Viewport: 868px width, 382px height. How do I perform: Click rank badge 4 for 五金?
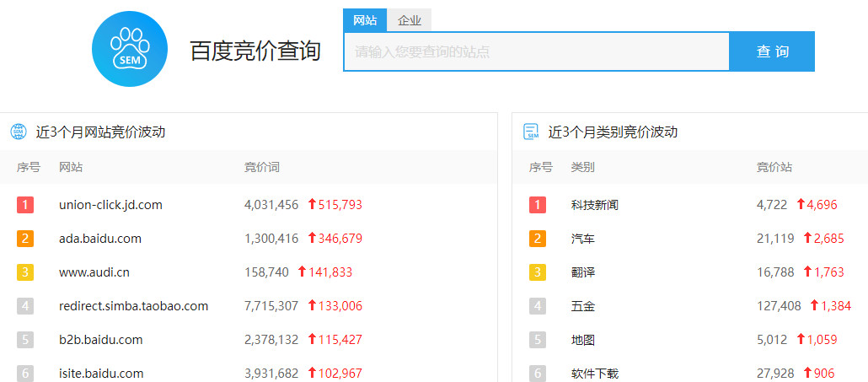pos(538,306)
